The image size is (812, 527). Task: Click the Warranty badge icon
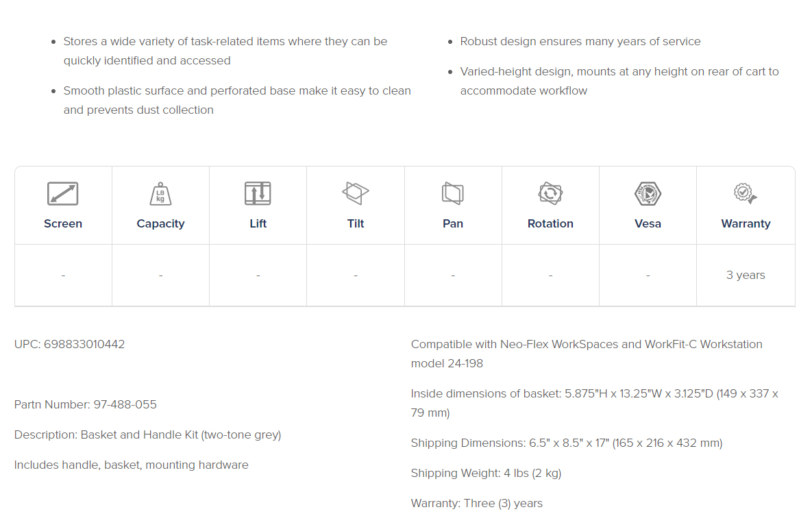746,193
